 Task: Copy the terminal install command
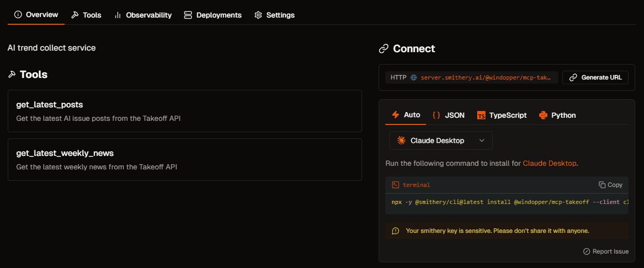coord(610,185)
